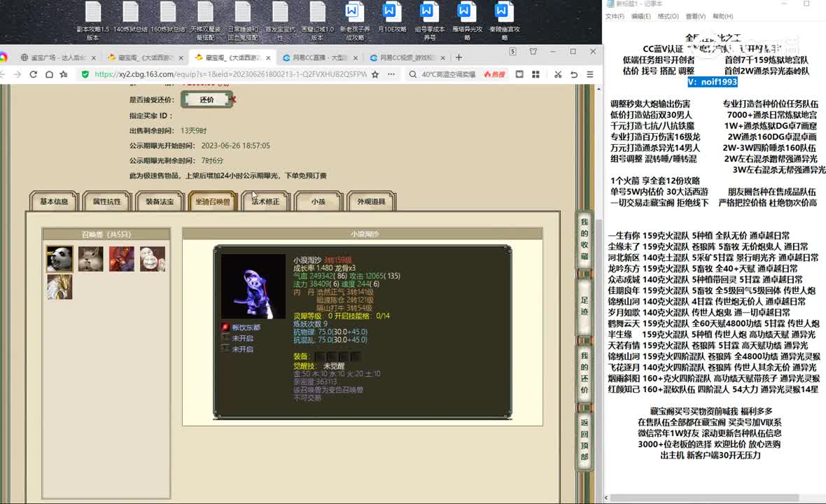Image resolution: width=826 pixels, height=504 pixels.
Task: Open desktop file 天梯双魔装备搭配
Action: coord(205,21)
